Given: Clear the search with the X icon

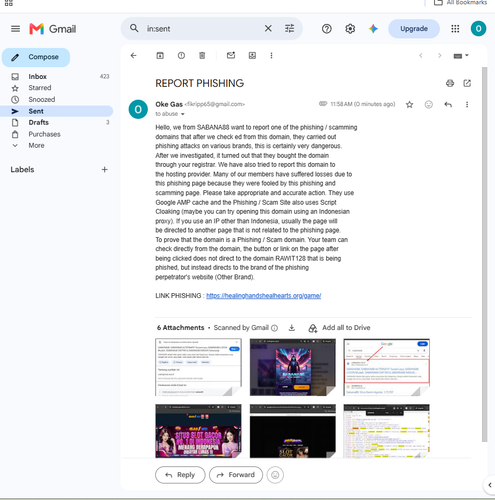Looking at the screenshot, I should click(268, 29).
